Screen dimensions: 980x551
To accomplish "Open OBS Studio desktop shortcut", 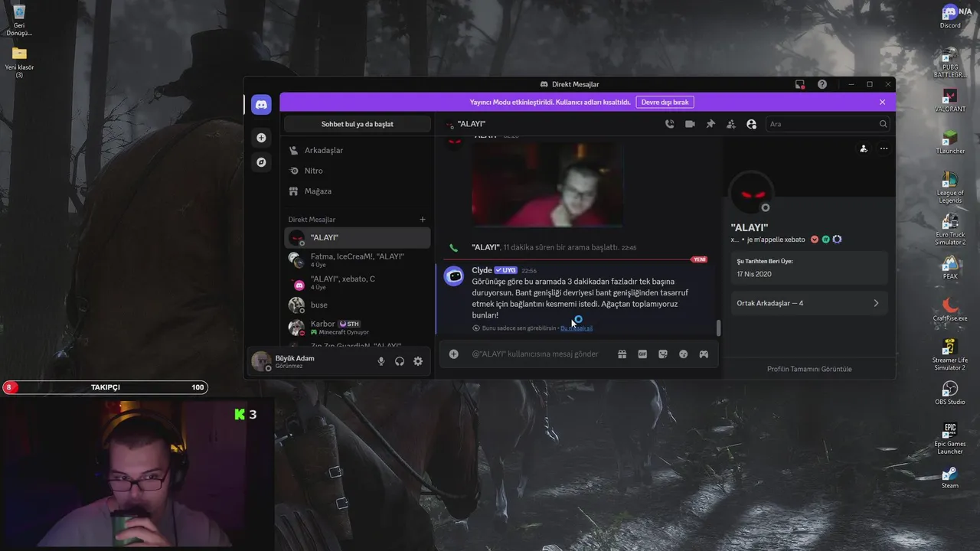I will pos(950,393).
